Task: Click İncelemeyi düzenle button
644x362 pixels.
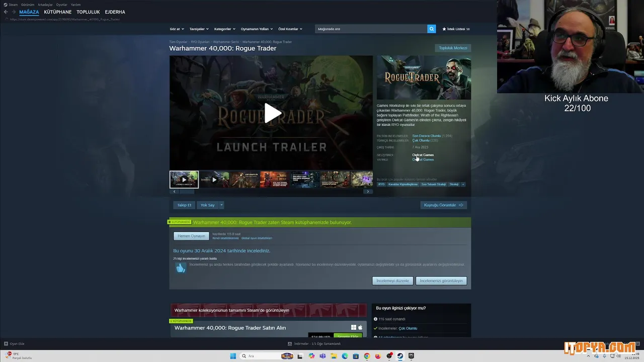Action: (x=393, y=281)
